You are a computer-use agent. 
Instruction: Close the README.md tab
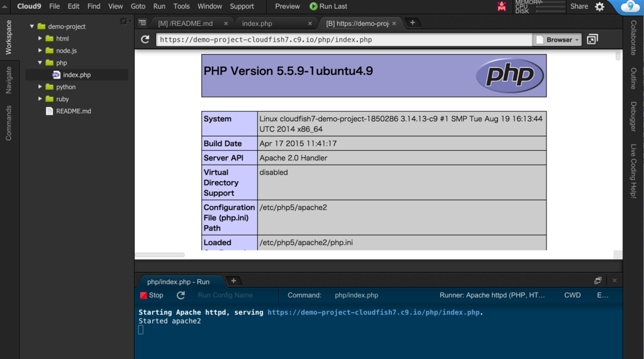point(226,23)
